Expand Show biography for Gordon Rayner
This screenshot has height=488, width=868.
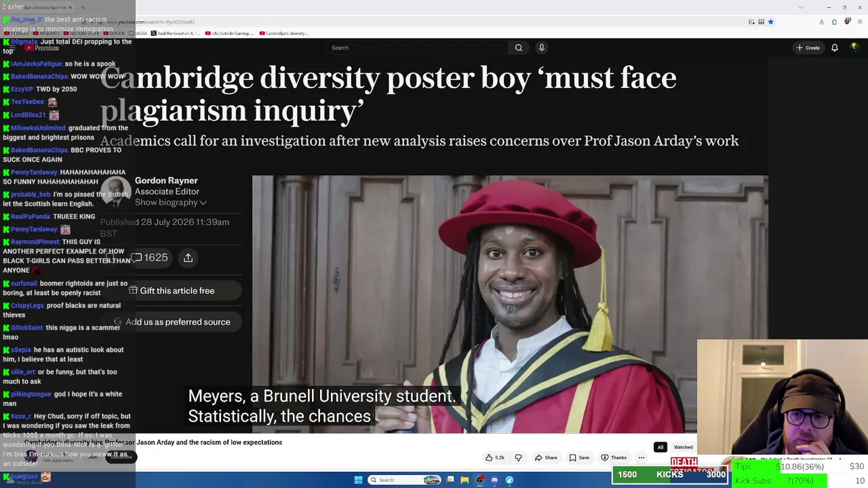(x=171, y=203)
